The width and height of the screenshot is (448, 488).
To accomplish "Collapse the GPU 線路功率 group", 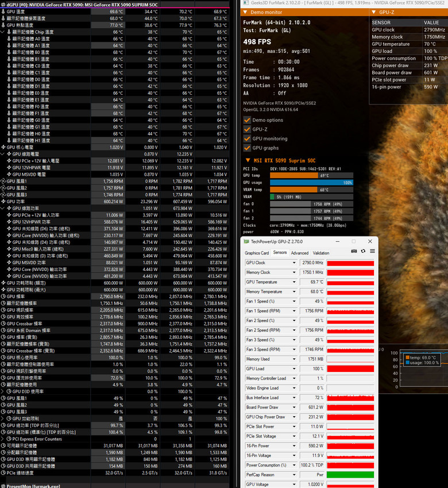I will [3, 208].
